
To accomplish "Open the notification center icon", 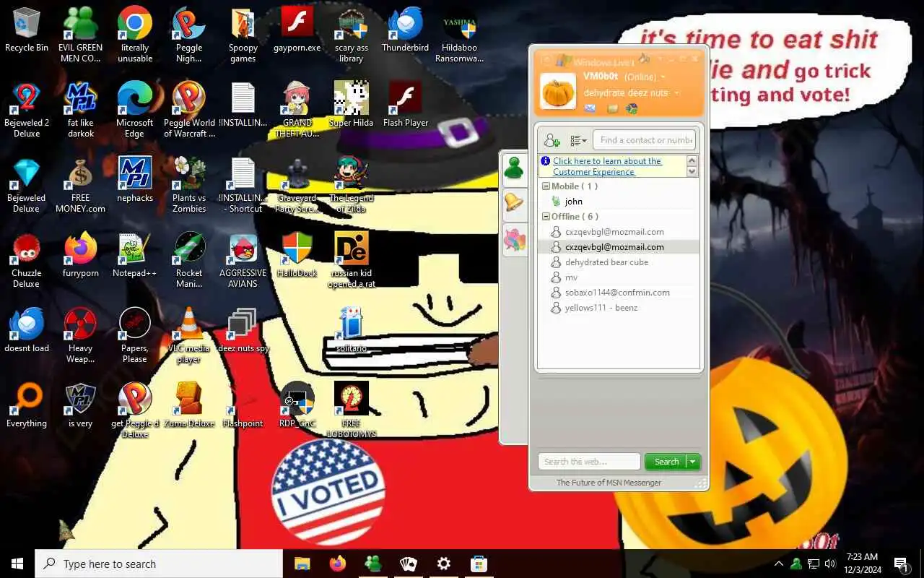I will click(901, 564).
